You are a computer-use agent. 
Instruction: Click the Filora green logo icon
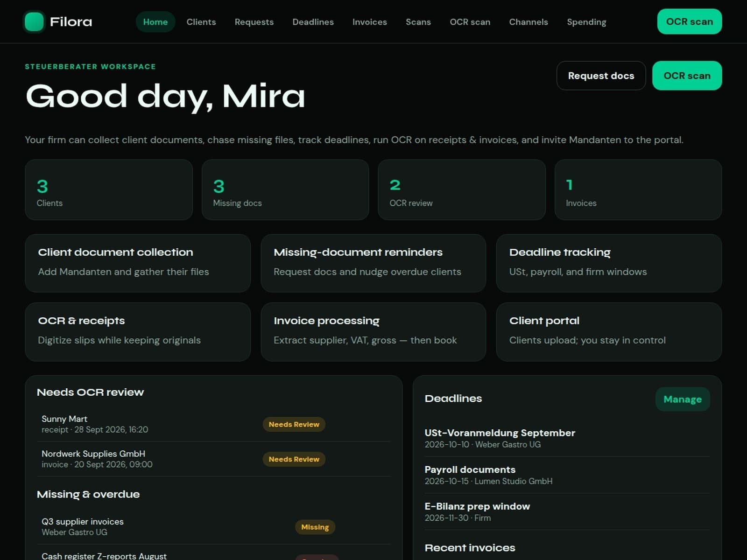(34, 22)
